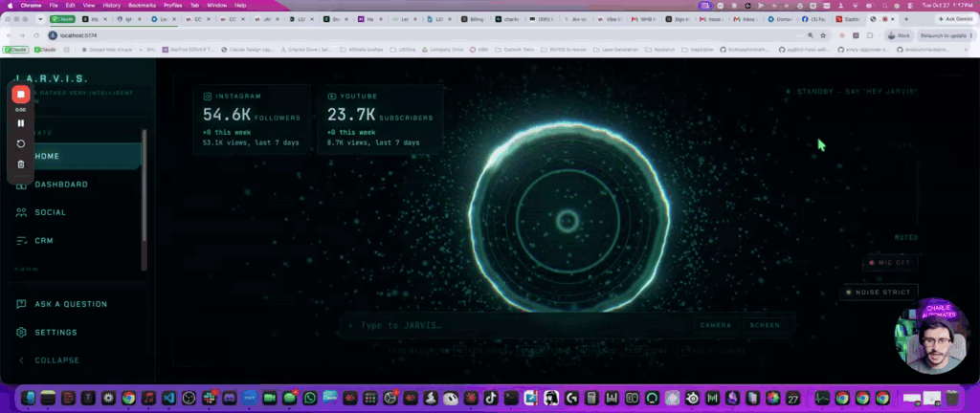Open Visual Studio Code from the Dock
980x413 pixels.
coord(168,398)
